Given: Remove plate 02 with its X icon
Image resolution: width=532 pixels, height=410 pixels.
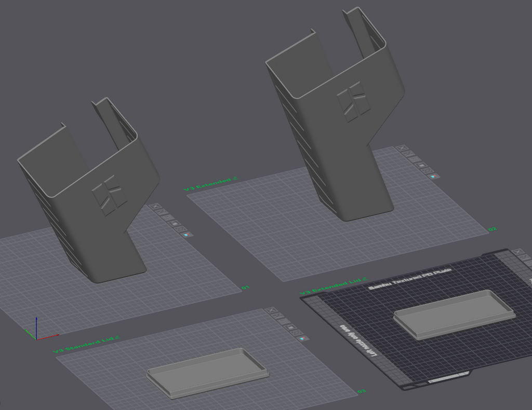Looking at the screenshot, I should click(x=402, y=148).
